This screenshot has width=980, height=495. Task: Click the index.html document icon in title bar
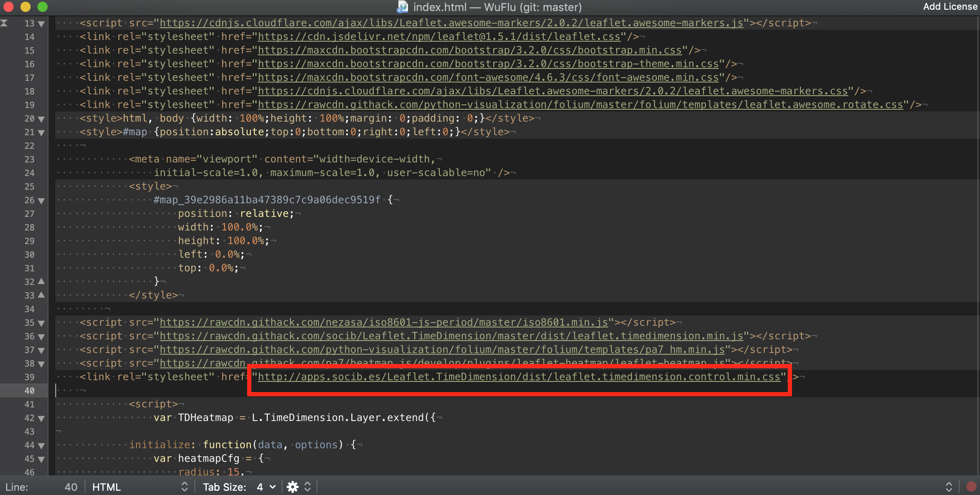pyautogui.click(x=402, y=7)
